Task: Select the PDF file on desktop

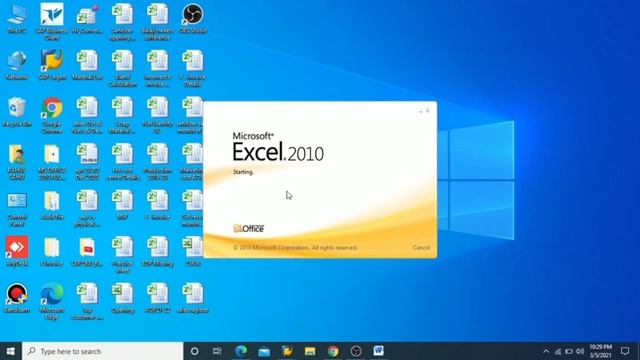Action: click(87, 251)
